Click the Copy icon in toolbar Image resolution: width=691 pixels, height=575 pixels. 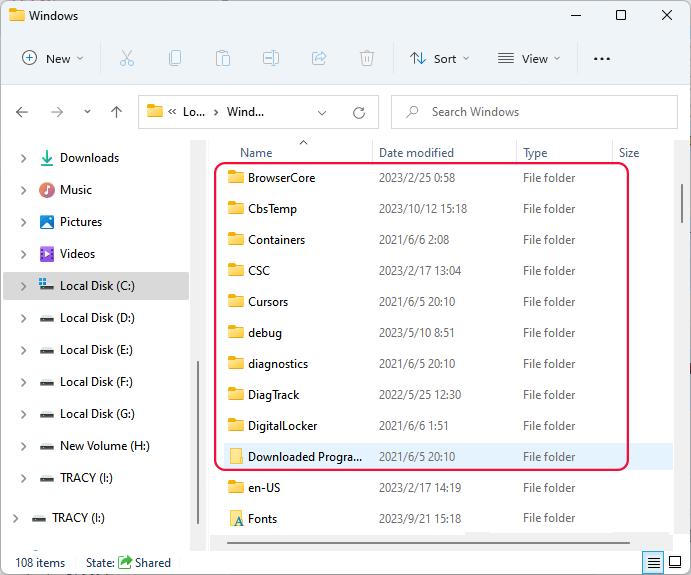[x=175, y=58]
